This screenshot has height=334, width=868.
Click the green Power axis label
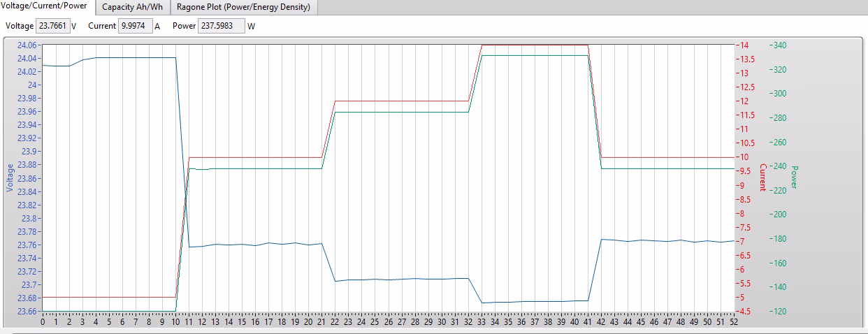pyautogui.click(x=794, y=176)
